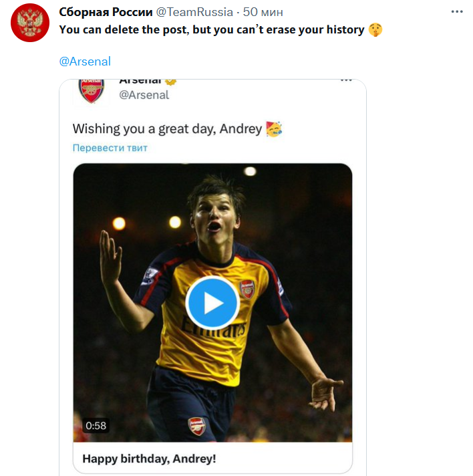Open the more options menu of the main post
This screenshot has width=473, height=476.
tap(457, 12)
